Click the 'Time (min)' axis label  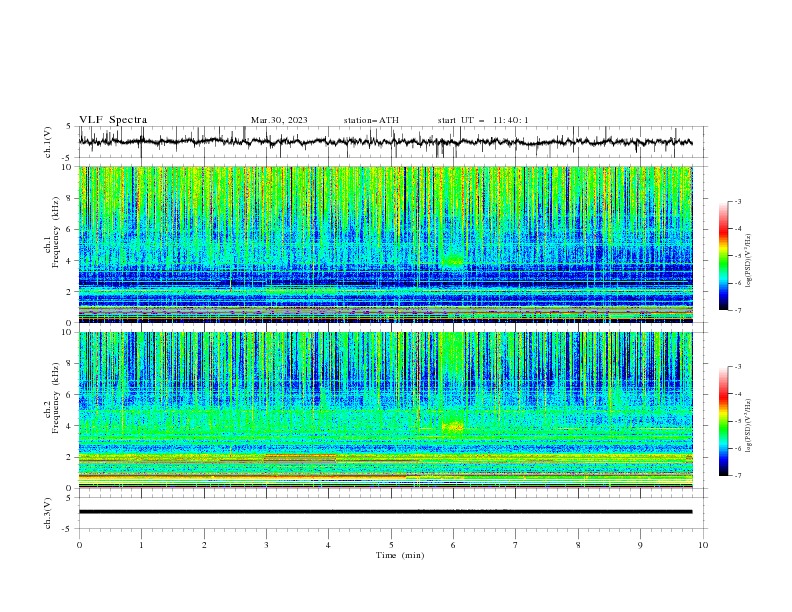pos(400,555)
